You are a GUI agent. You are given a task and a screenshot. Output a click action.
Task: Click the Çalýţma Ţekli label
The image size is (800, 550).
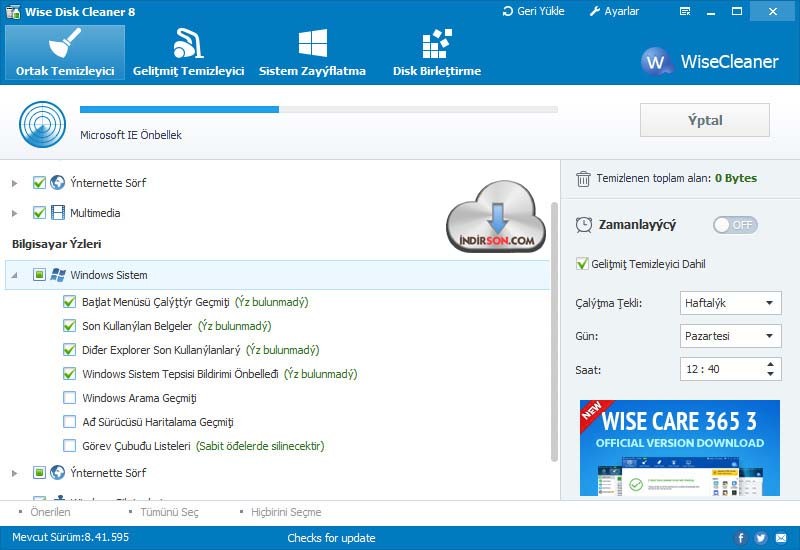coord(608,303)
